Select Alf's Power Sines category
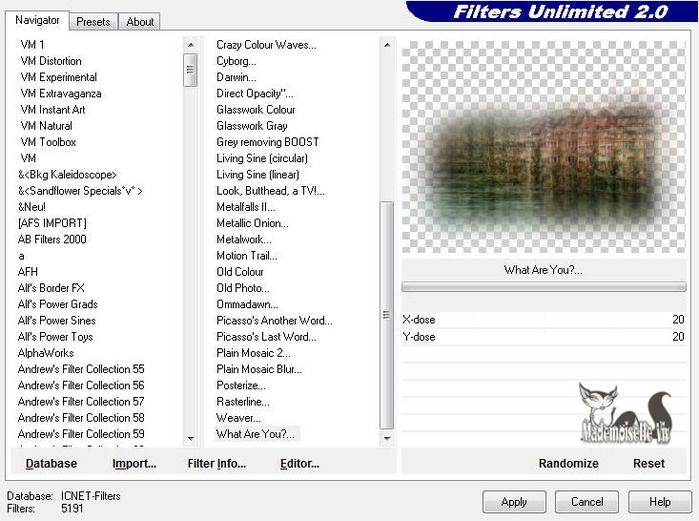The height and width of the screenshot is (521, 699). point(57,320)
